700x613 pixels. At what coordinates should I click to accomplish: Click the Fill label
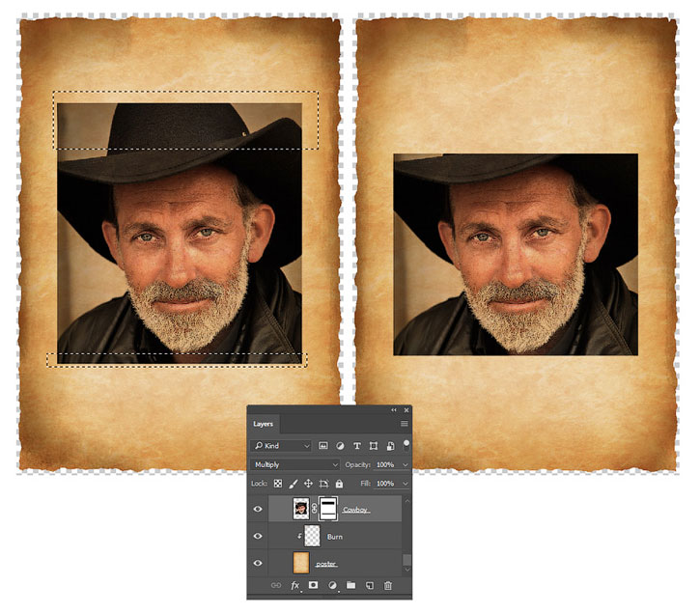pos(365,484)
